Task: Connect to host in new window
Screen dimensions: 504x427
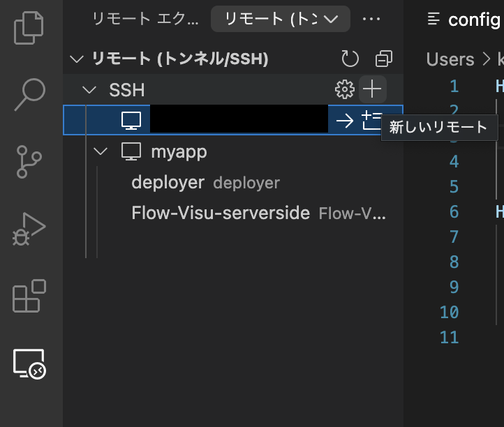Action: point(373,121)
